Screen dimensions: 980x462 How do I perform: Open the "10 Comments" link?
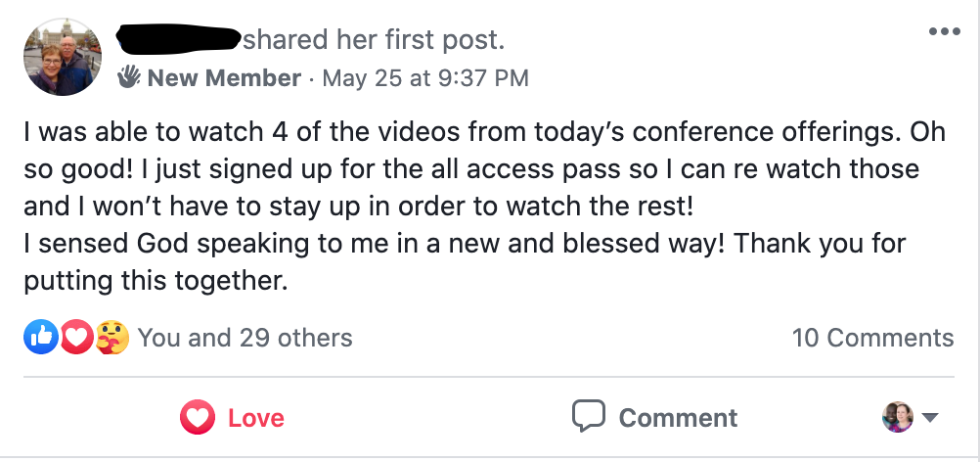pos(872,338)
